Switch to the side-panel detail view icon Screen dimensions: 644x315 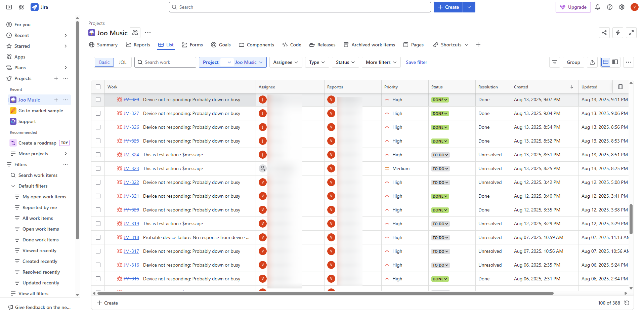(x=615, y=62)
